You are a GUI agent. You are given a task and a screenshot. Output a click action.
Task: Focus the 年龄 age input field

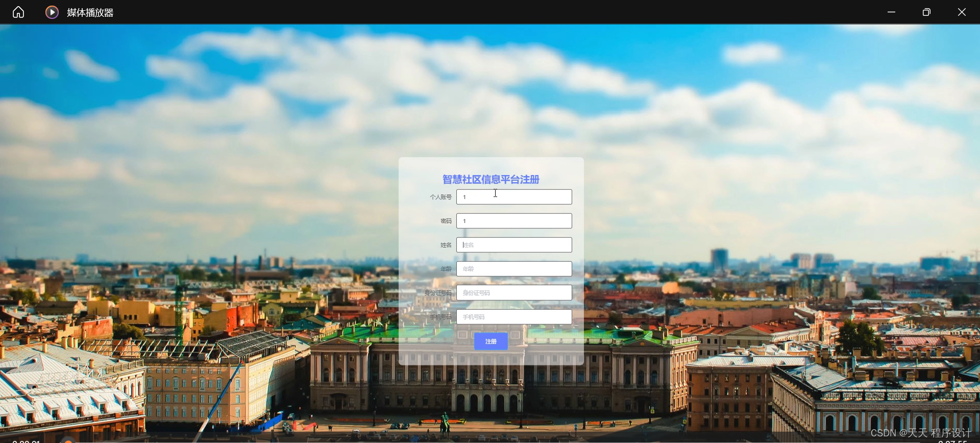[514, 269]
